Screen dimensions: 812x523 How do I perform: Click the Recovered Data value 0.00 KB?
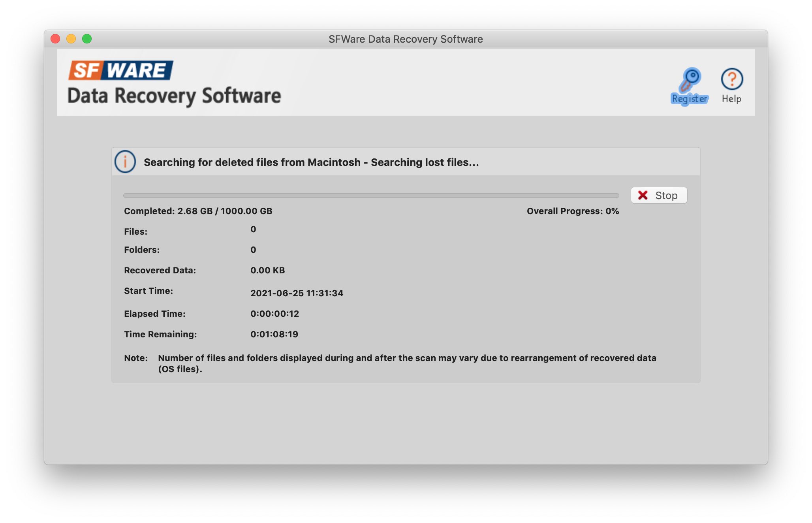[x=268, y=270]
